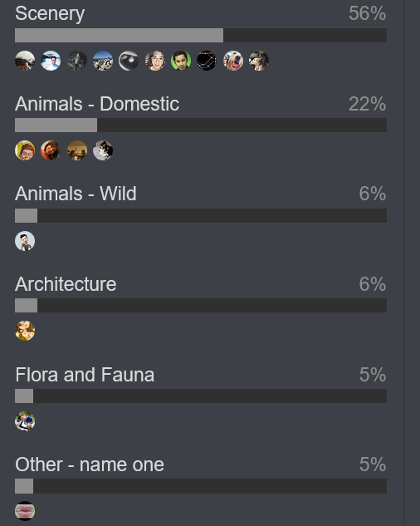Open the yellow cartoon face avatar under Animals - Domestic
The width and height of the screenshot is (420, 526).
(x=25, y=150)
